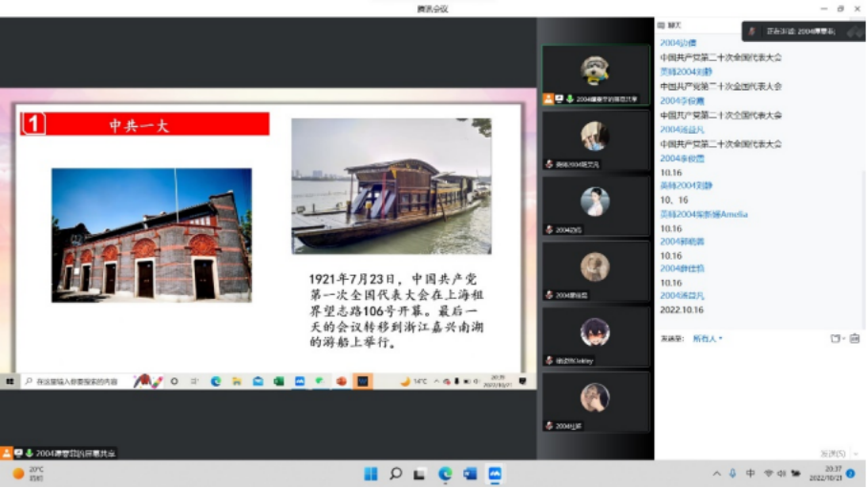Toggle the Wi-Fi network icon in the tray
Screen dimensions: 868x488
(x=768, y=474)
